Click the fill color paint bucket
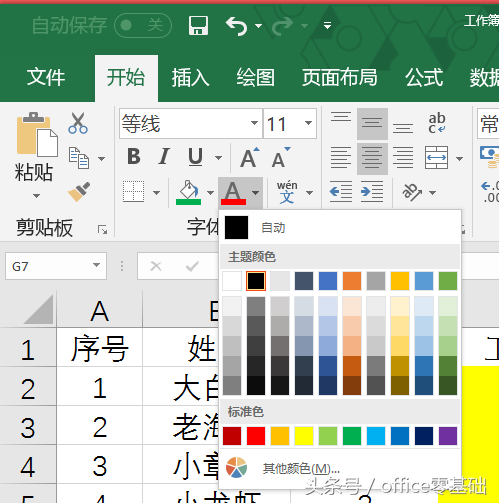 point(189,192)
